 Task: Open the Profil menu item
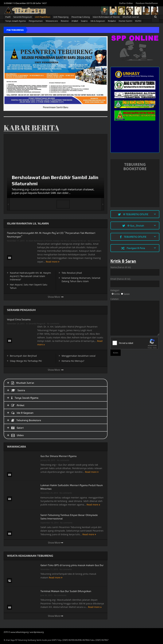(8, 17)
